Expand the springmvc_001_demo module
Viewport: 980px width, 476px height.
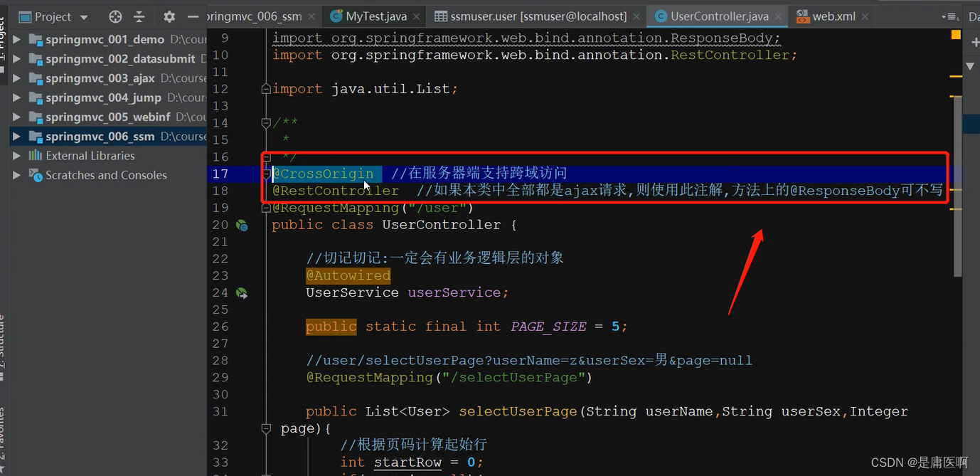pyautogui.click(x=17, y=40)
